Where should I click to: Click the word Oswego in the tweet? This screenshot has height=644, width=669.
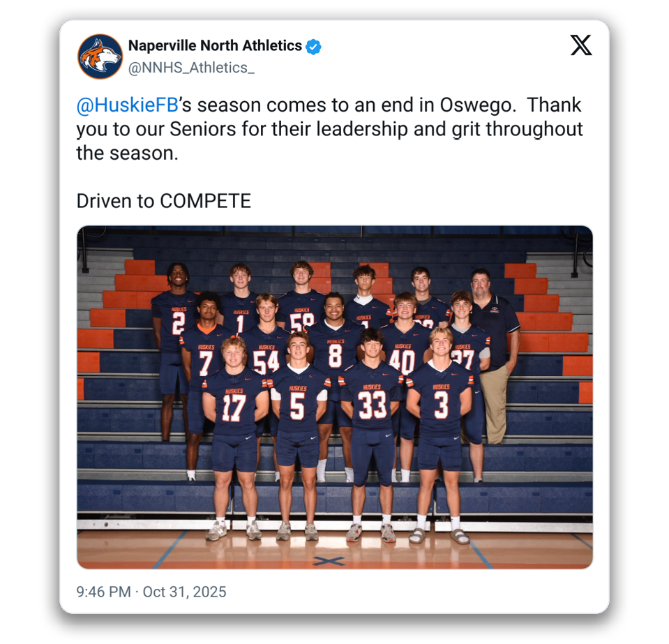pos(476,105)
